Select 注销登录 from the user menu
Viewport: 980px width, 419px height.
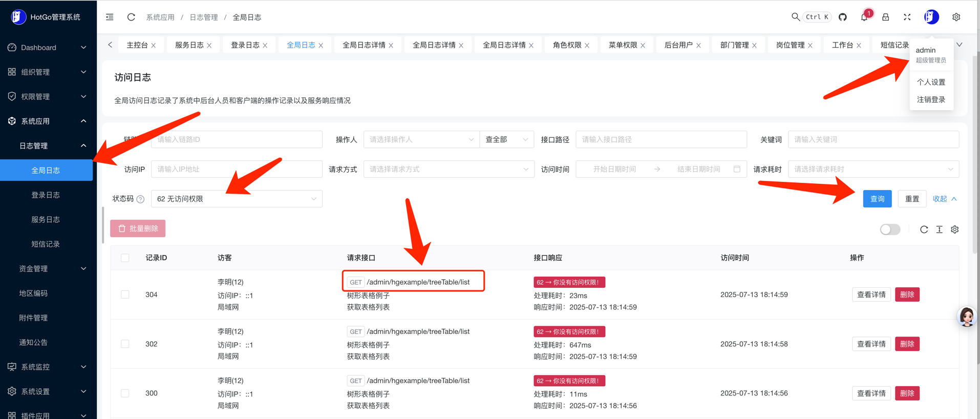[x=931, y=99]
